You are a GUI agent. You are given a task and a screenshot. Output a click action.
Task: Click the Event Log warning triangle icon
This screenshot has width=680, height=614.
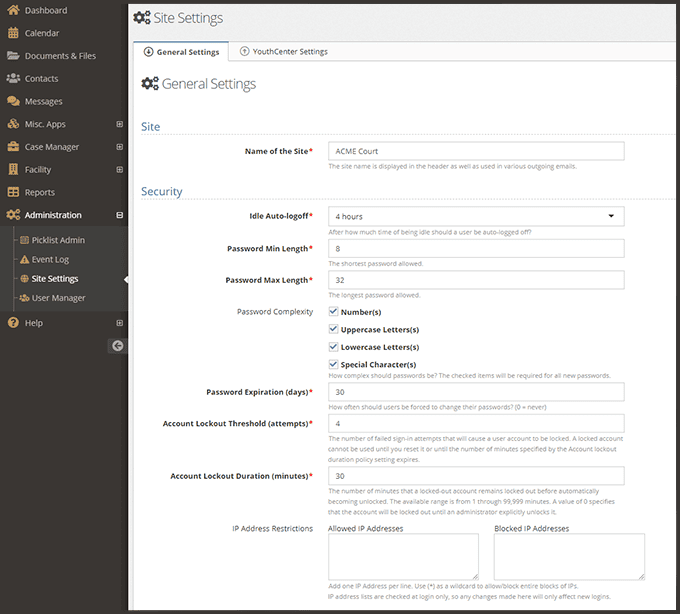25,259
